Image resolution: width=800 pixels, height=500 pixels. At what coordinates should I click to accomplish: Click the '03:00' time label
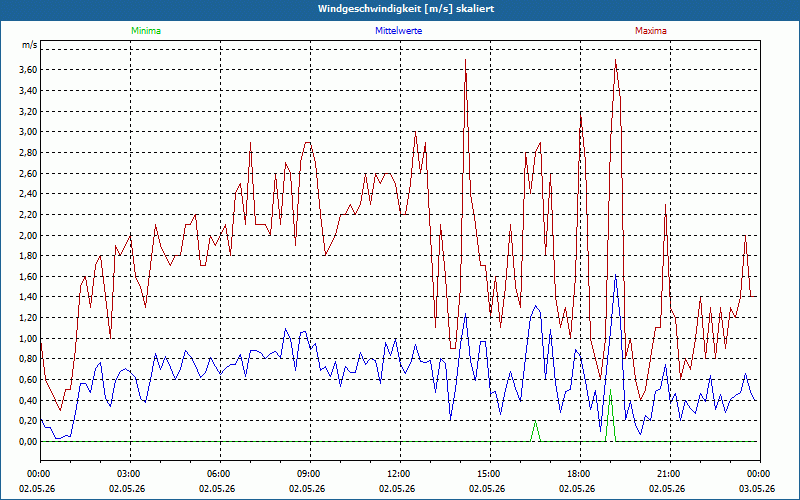coord(130,473)
